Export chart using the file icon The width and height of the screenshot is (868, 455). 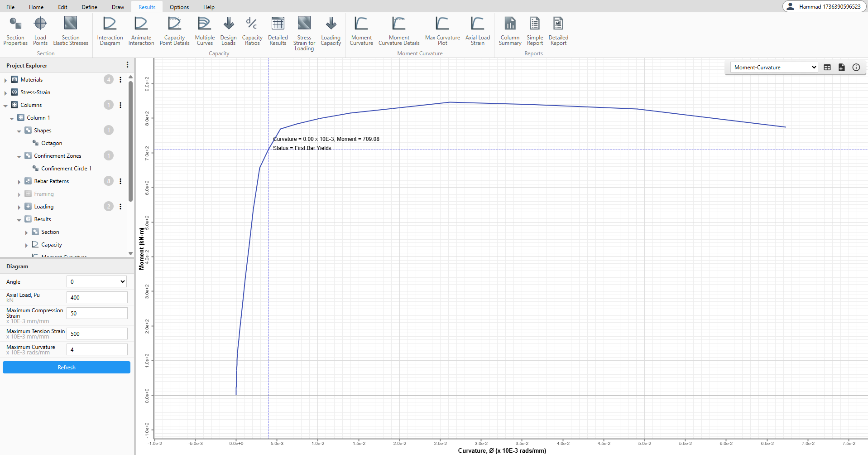841,68
